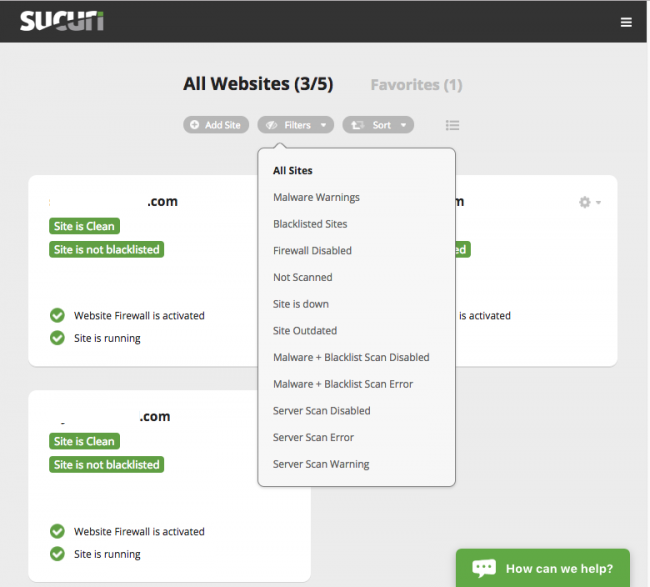Open the Sort dropdown

(378, 125)
